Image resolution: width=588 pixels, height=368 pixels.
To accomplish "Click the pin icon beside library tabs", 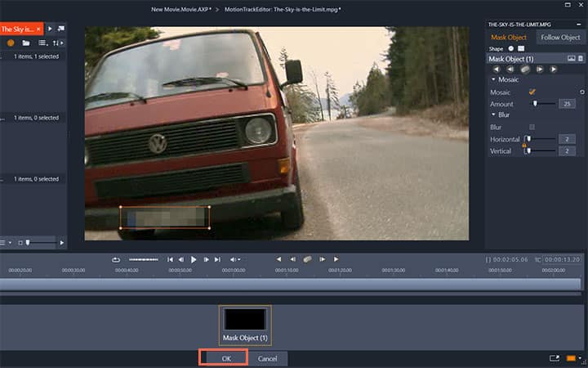I will (x=60, y=29).
